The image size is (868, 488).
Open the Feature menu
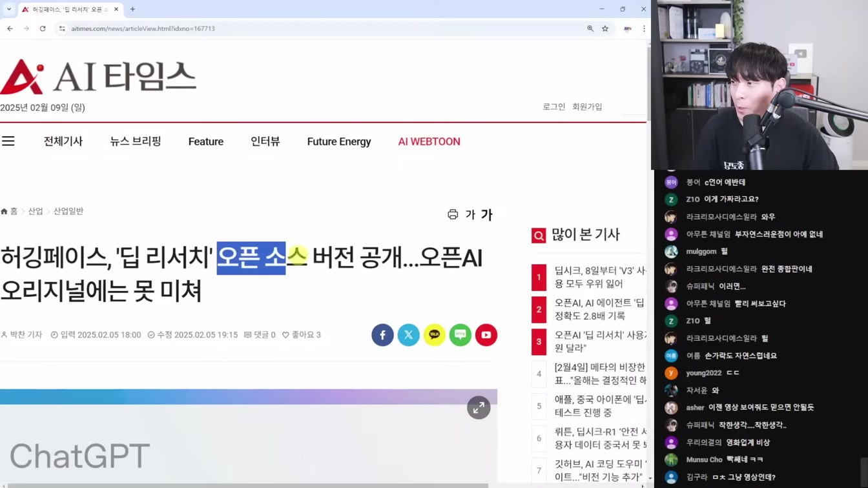[x=206, y=141]
